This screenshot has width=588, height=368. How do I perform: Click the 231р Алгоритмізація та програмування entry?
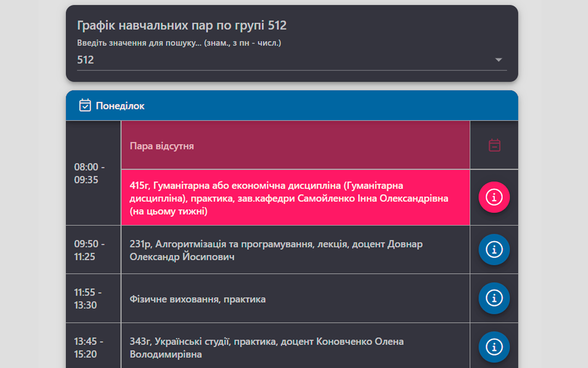[x=295, y=250]
